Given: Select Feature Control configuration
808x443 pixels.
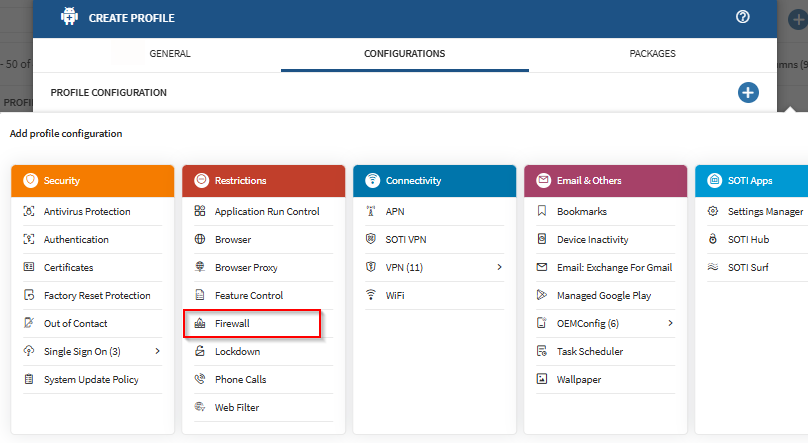Looking at the screenshot, I should click(x=248, y=296).
